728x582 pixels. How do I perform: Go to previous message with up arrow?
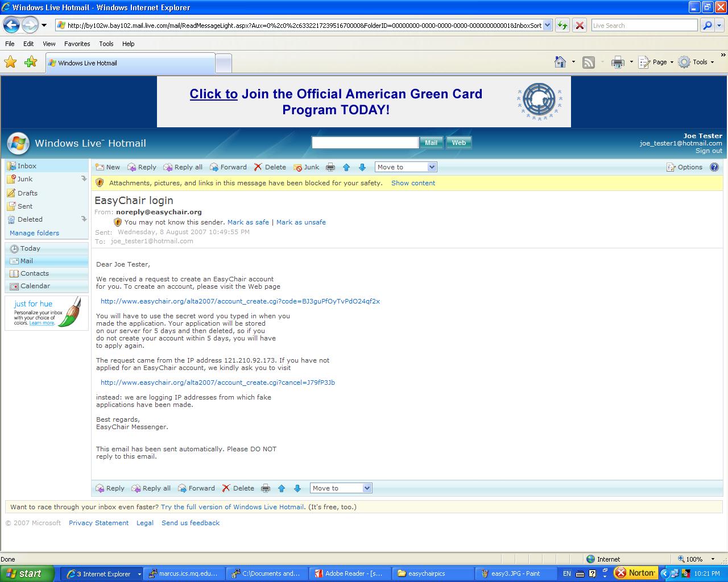pyautogui.click(x=346, y=167)
